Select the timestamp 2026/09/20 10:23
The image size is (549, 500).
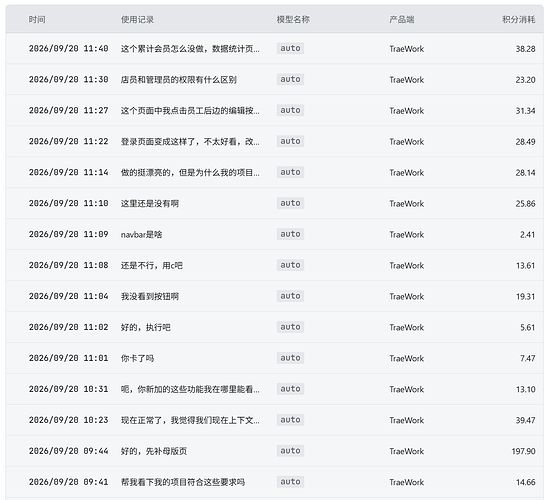point(68,420)
